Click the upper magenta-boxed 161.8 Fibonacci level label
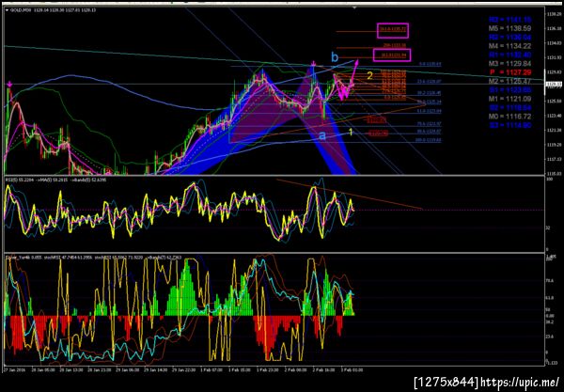The width and height of the screenshot is (564, 392). click(x=393, y=30)
